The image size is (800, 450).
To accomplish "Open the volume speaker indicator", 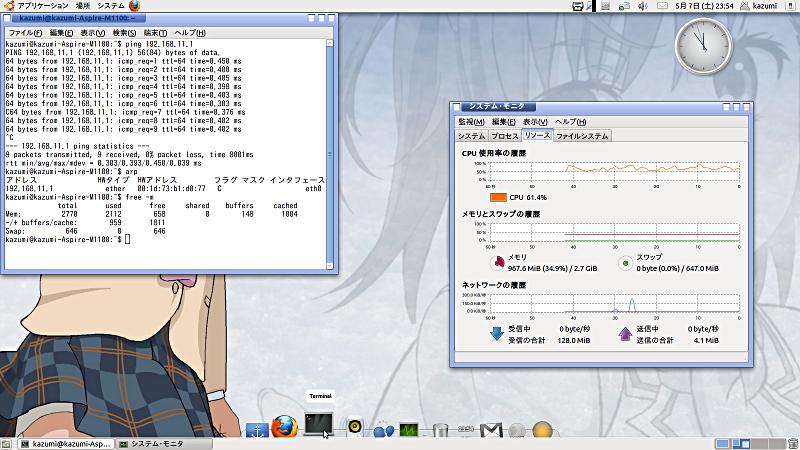I will click(x=643, y=6).
